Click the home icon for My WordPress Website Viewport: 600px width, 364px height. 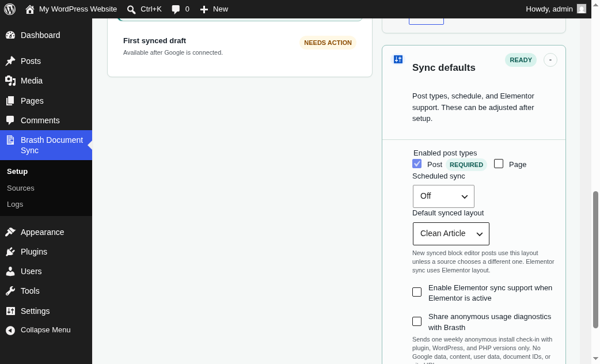[30, 9]
